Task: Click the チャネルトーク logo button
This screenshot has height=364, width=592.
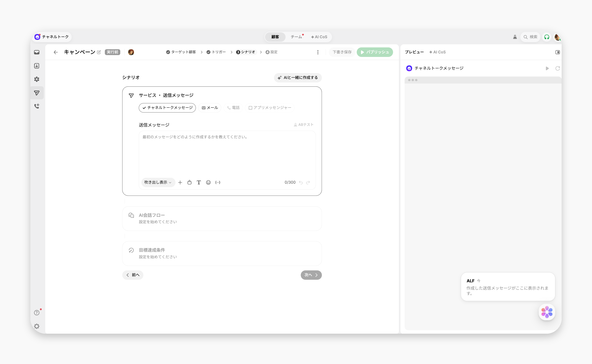Action: [52, 37]
